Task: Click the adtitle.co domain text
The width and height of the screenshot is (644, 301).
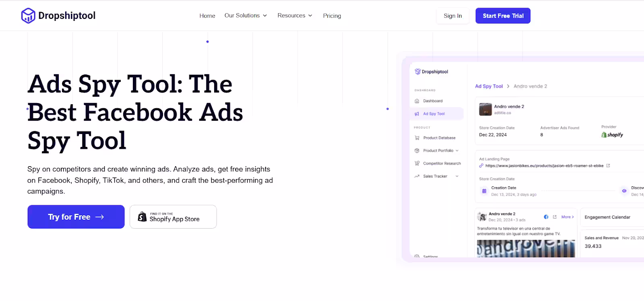Action: 502,113
